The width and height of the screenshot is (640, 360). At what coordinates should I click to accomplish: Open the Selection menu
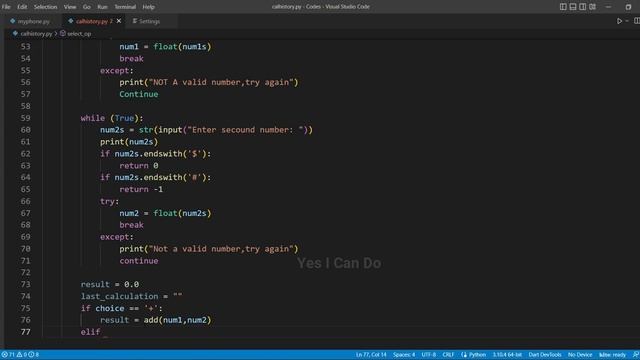point(45,7)
